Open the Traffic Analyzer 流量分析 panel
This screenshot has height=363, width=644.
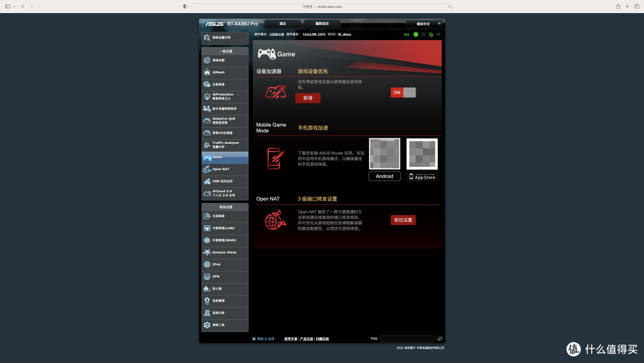[225, 144]
